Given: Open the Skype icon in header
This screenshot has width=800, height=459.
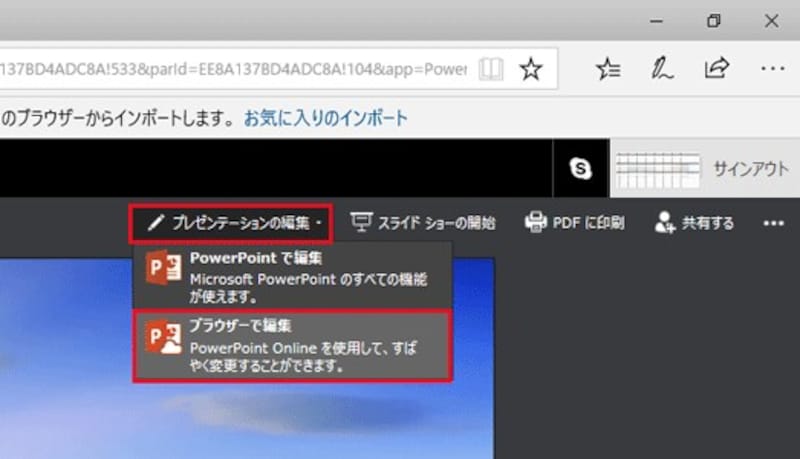Looking at the screenshot, I should pos(580,168).
